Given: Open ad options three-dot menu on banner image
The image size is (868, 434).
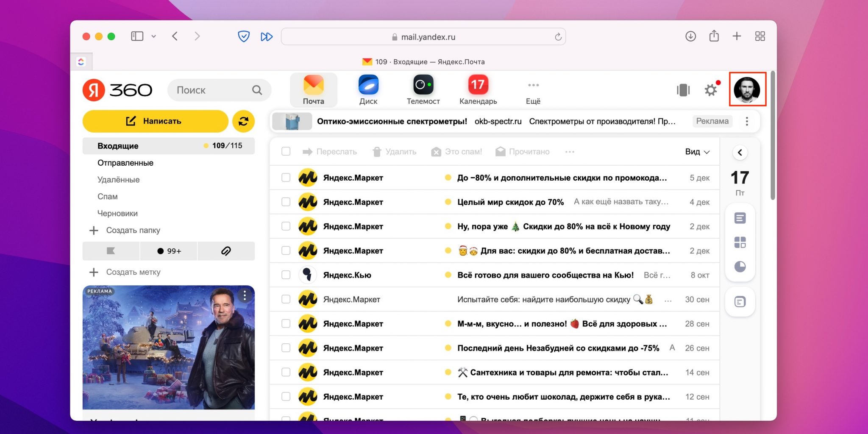Looking at the screenshot, I should pos(245,295).
